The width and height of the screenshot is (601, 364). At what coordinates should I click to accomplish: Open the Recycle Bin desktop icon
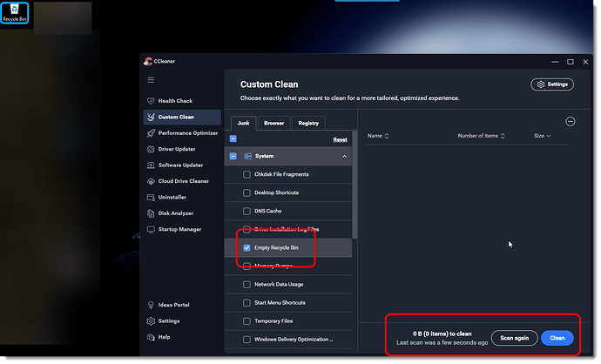(15, 12)
